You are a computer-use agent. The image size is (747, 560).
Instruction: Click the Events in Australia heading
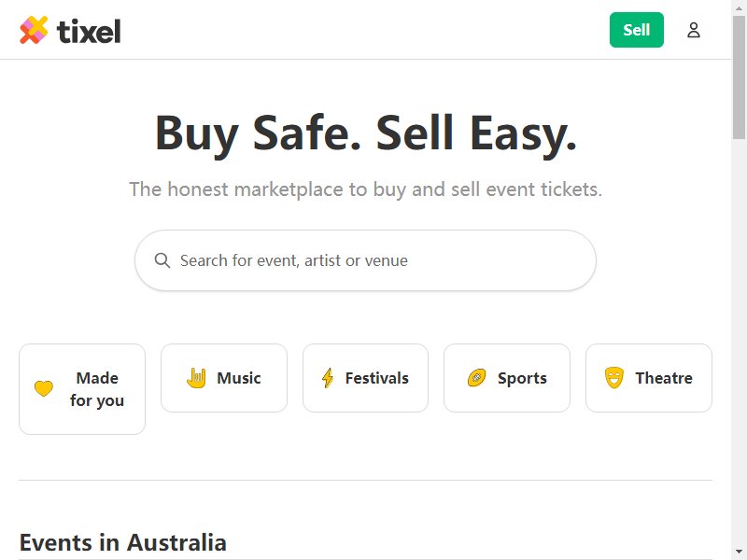click(123, 542)
